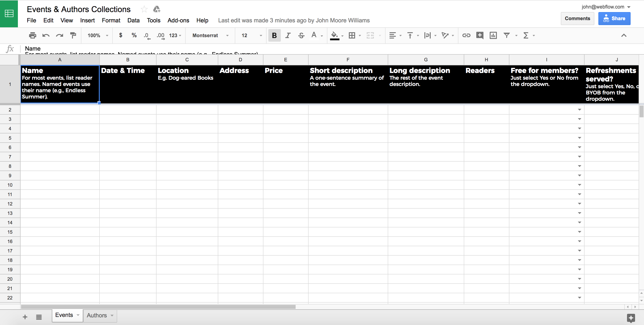This screenshot has height=325, width=644.
Task: Toggle Italic formatting
Action: pyautogui.click(x=288, y=36)
